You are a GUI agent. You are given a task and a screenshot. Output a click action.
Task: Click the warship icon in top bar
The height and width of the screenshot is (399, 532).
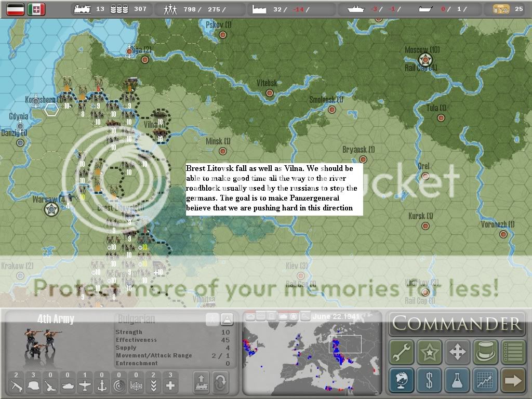356,9
